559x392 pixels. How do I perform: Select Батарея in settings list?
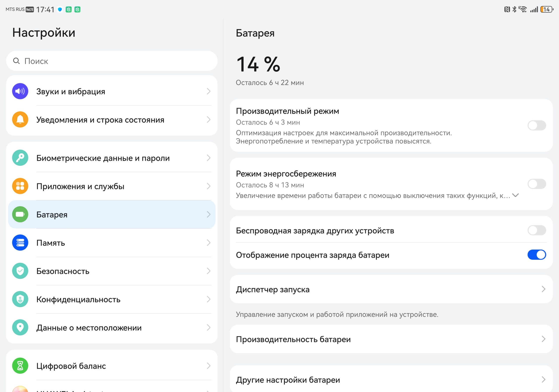tap(112, 214)
